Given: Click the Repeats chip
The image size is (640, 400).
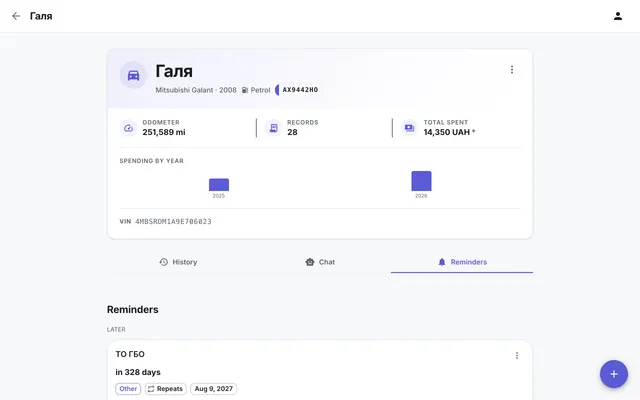Looking at the screenshot, I should point(166,389).
